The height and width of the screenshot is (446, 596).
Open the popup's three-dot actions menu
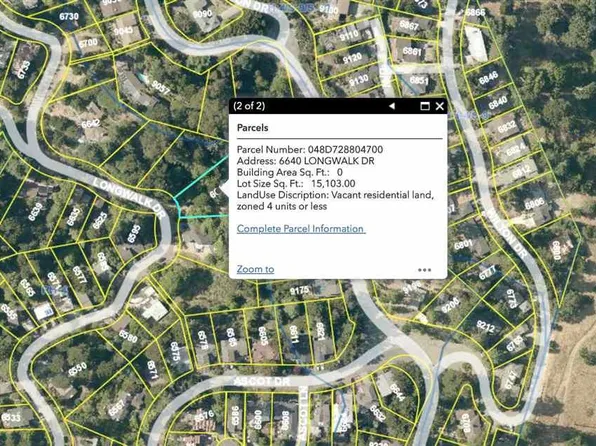tap(424, 270)
